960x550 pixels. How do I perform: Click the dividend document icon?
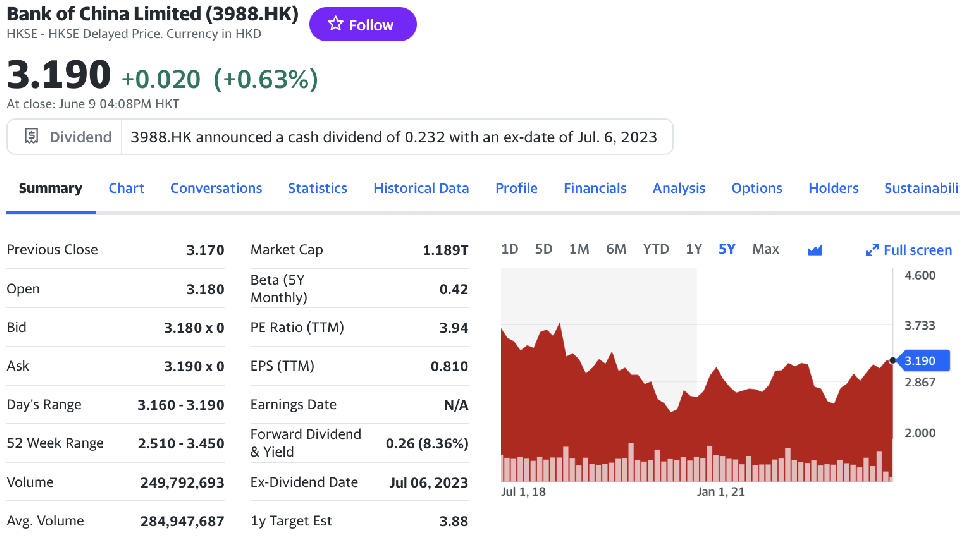click(31, 137)
